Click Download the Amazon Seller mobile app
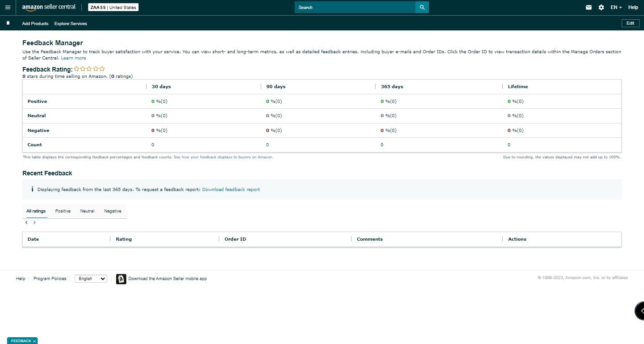 (167, 279)
